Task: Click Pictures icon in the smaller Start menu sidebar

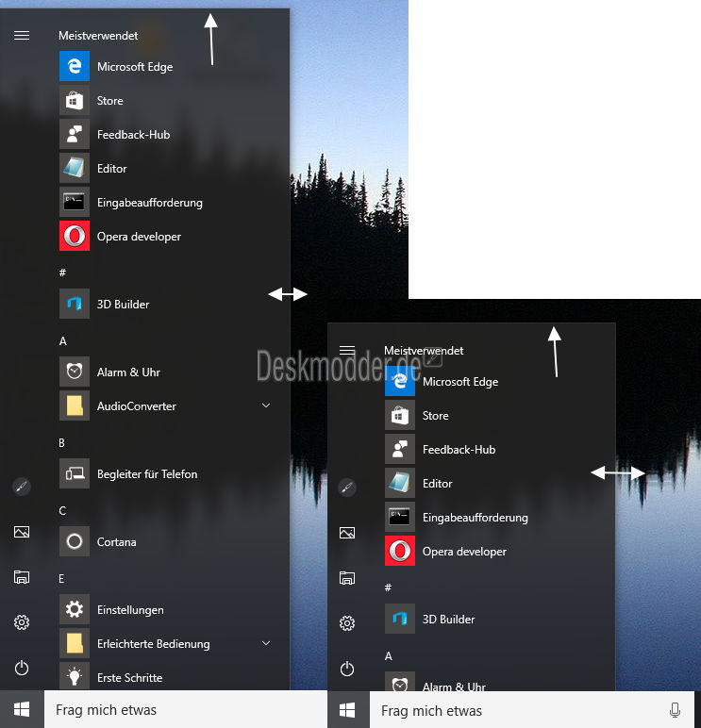Action: (x=347, y=533)
